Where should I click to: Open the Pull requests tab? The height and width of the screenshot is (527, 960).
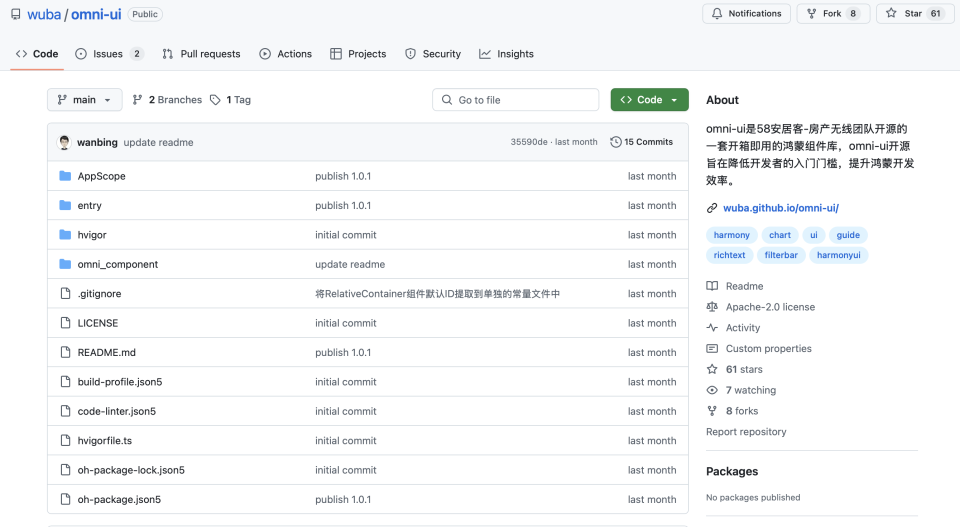tap(201, 54)
